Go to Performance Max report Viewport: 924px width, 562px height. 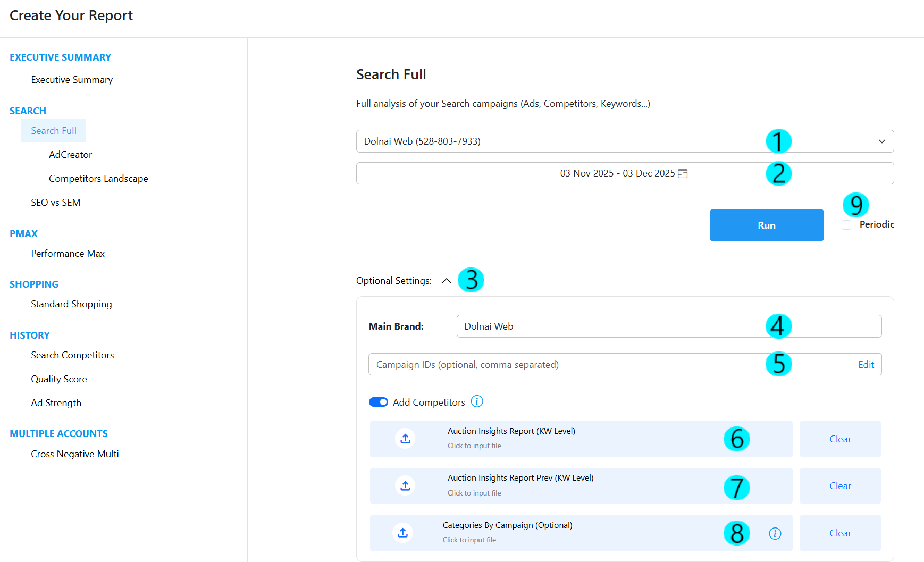[x=68, y=254]
